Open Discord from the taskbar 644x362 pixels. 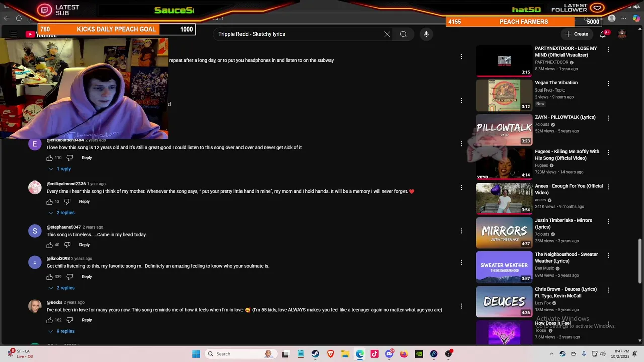click(x=389, y=354)
